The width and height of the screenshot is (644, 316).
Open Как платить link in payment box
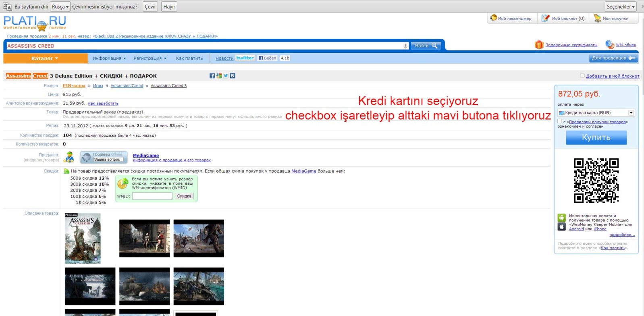[x=613, y=248]
